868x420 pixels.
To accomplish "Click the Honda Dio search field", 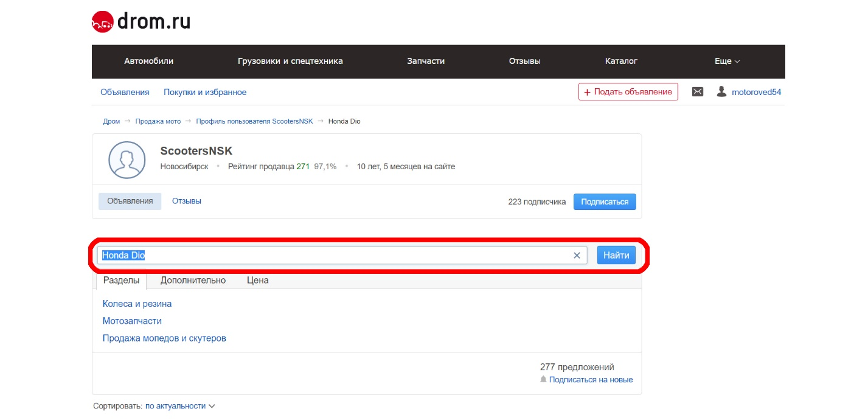I will tap(342, 255).
